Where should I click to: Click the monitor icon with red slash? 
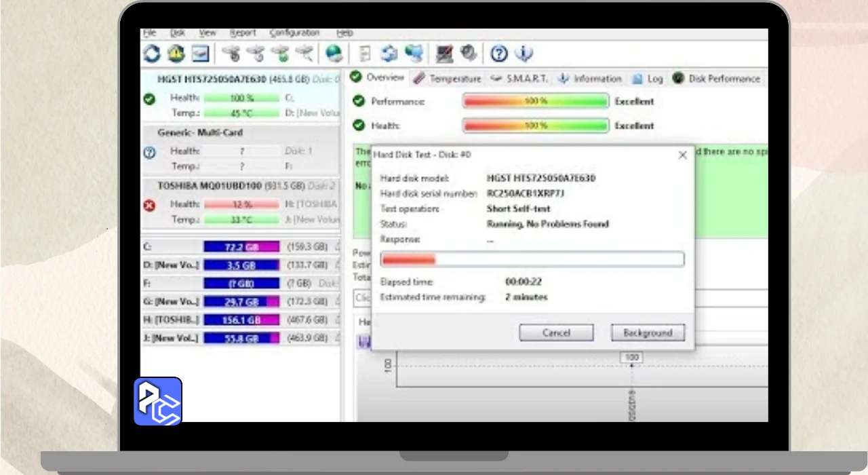[x=444, y=53]
